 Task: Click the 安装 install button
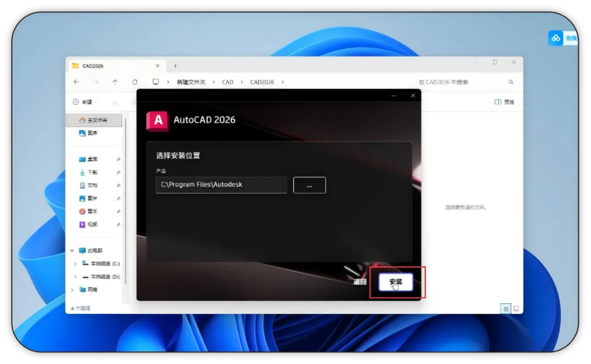[396, 282]
